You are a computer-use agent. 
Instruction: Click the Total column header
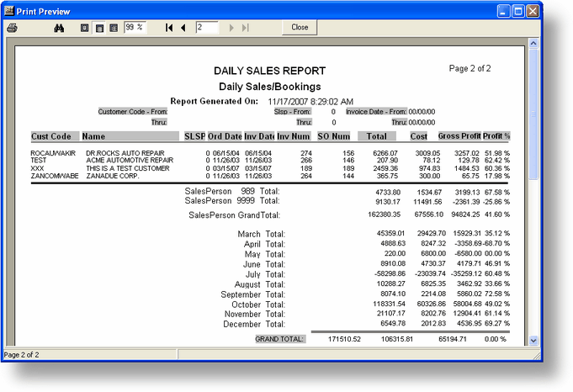coord(376,136)
